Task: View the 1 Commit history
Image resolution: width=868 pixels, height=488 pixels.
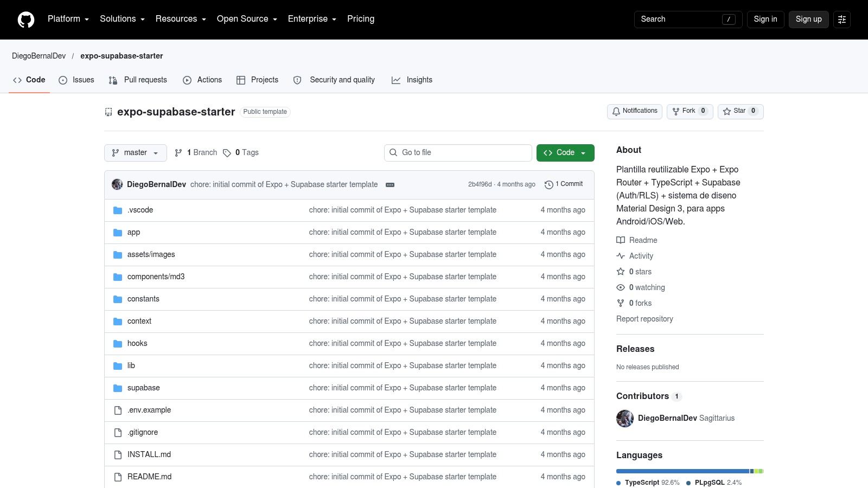Action: 564,184
